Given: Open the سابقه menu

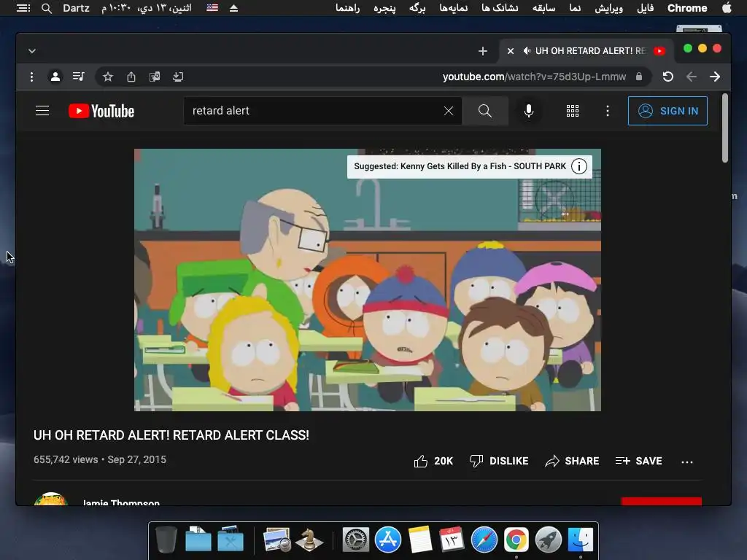Looking at the screenshot, I should (543, 8).
